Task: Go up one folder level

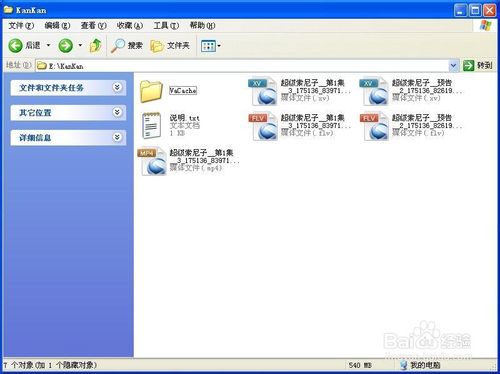Action: (96, 45)
